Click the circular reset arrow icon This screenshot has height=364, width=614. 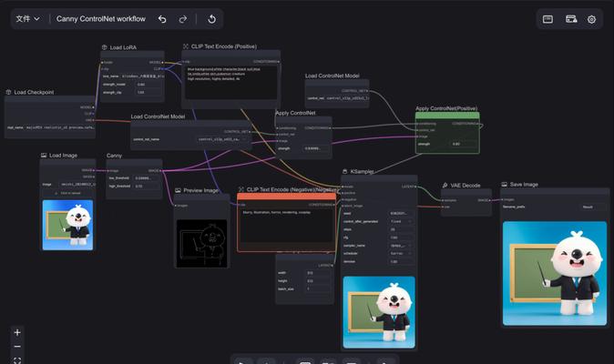(211, 19)
